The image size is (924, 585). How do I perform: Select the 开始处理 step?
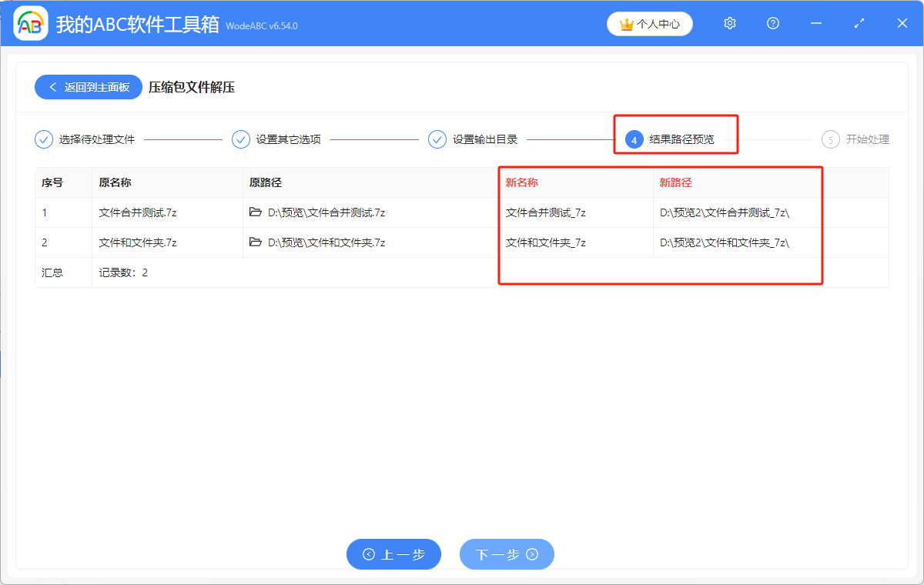tap(859, 139)
